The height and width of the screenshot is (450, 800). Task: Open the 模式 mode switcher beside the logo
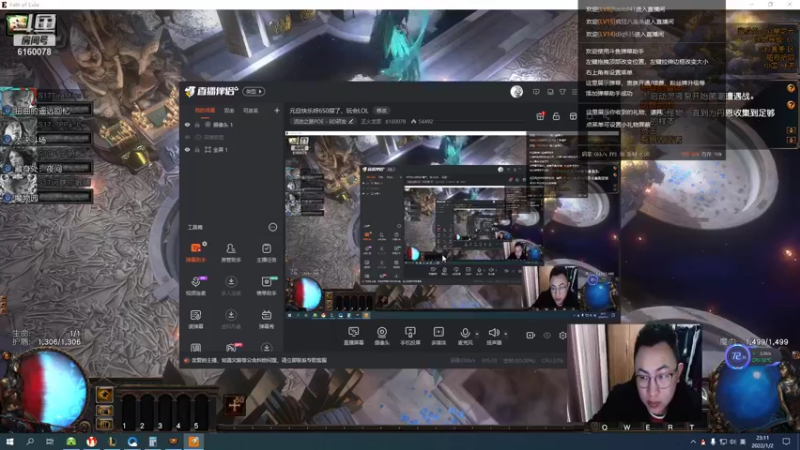click(254, 91)
